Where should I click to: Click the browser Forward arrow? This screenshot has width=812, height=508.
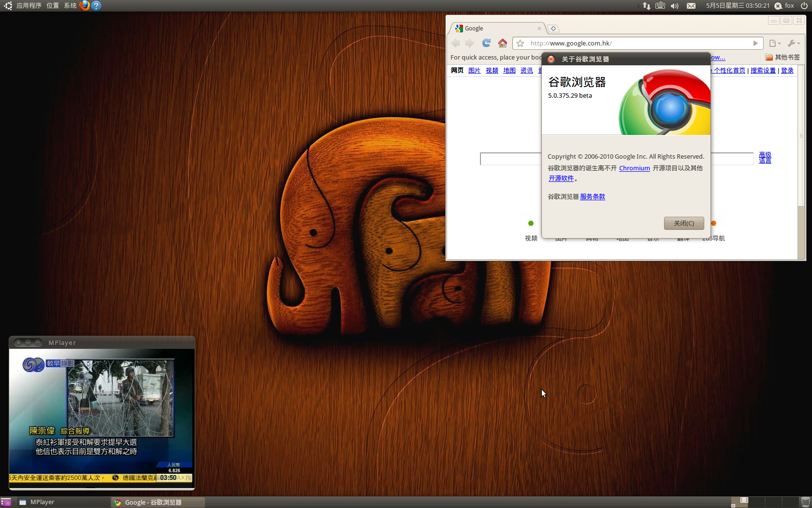coord(469,43)
